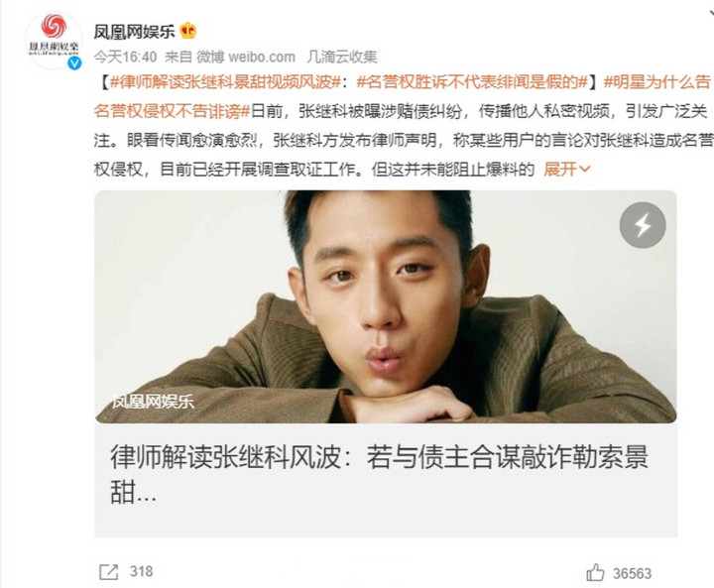Click the 今天16:40 post timestamp
Viewport: 714px width, 588px height.
[x=125, y=57]
